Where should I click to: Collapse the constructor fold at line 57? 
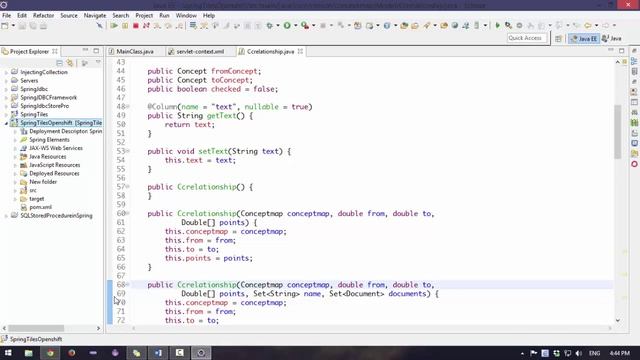pyautogui.click(x=128, y=187)
